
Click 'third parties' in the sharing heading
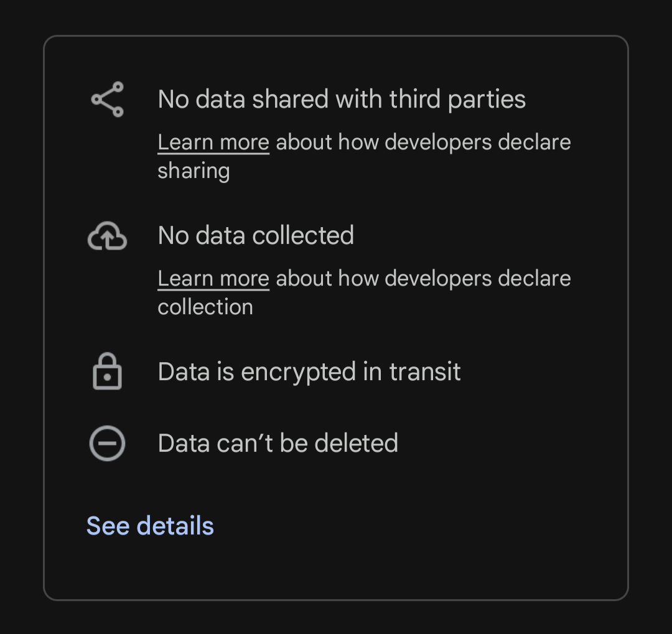pyautogui.click(x=457, y=100)
